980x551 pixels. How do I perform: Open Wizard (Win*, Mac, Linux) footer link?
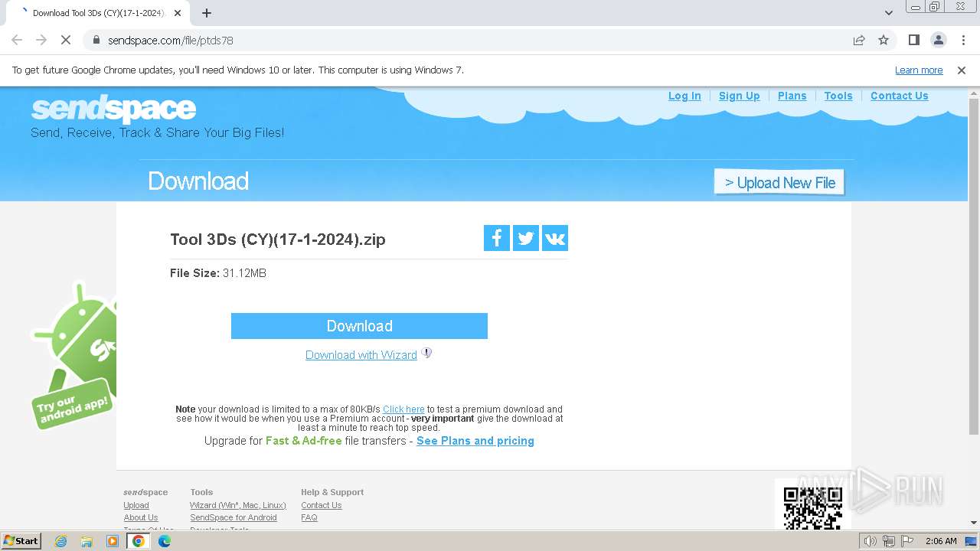(x=238, y=505)
